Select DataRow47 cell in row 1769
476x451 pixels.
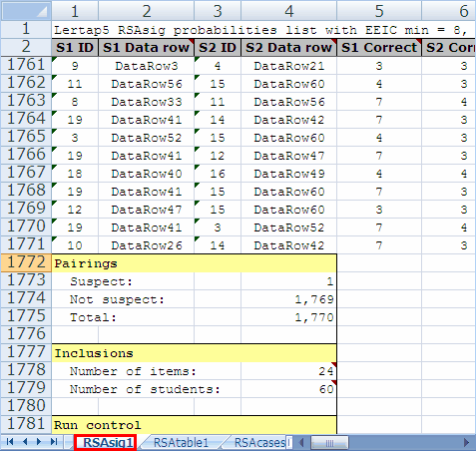tap(147, 210)
